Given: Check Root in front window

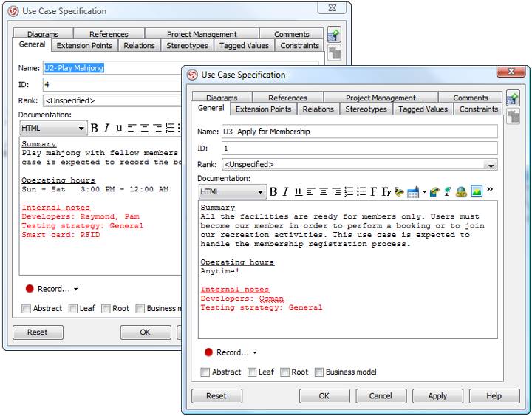Looking at the screenshot, I should (284, 372).
